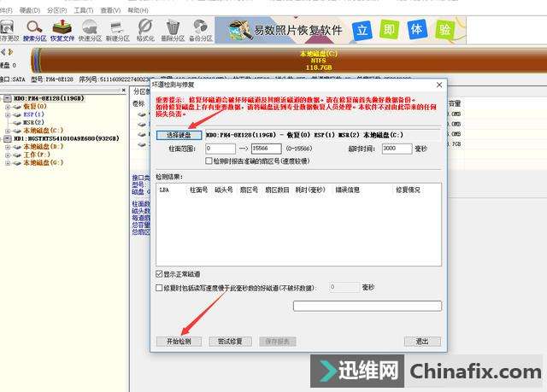The image size is (547, 392).
Task: Click the 删除分区 delete partition toolbar icon
Action: coord(173,31)
